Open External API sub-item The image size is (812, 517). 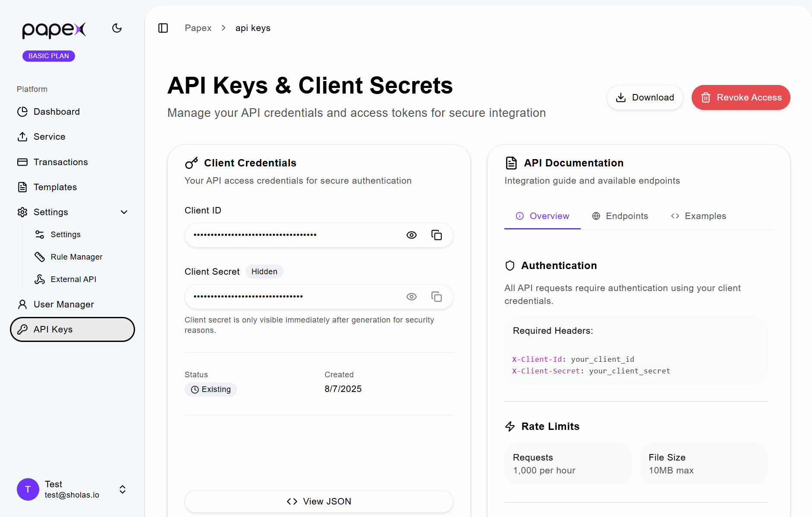81,279
